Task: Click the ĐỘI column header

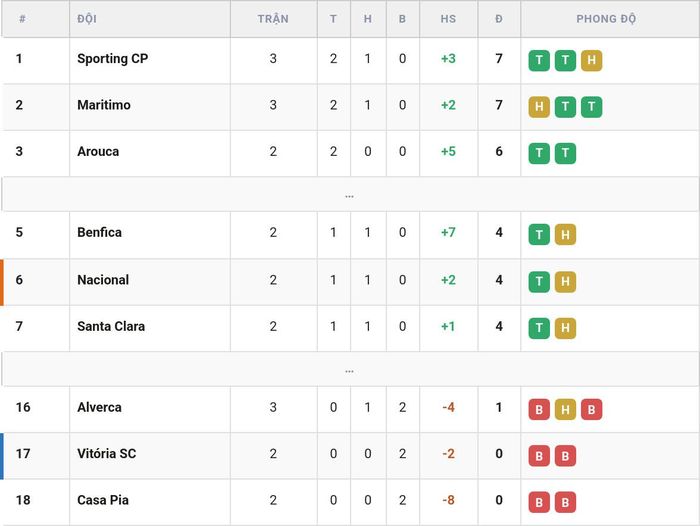Action: tap(87, 19)
